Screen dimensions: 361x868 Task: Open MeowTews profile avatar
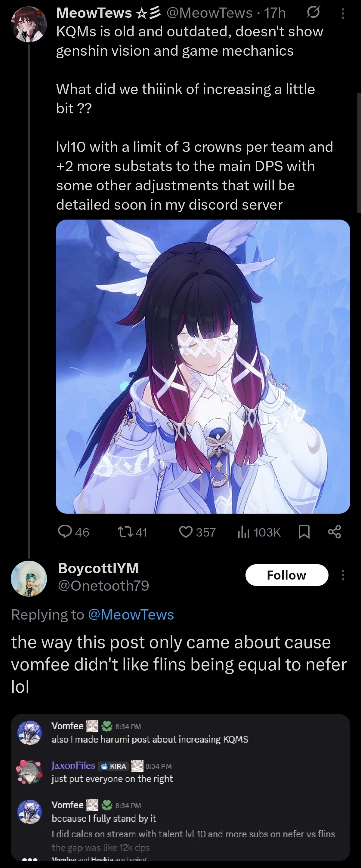(29, 24)
